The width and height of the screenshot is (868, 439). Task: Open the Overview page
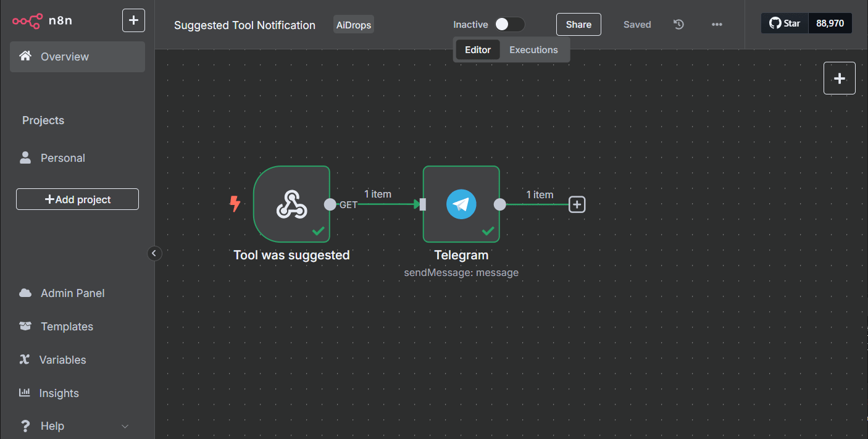tap(77, 57)
